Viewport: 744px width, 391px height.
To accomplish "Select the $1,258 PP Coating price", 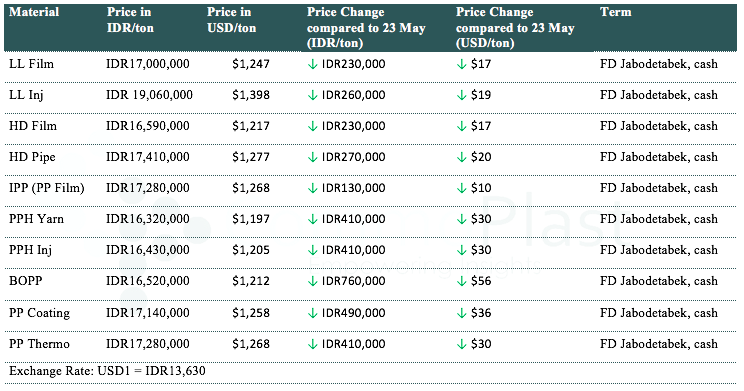I will point(251,313).
